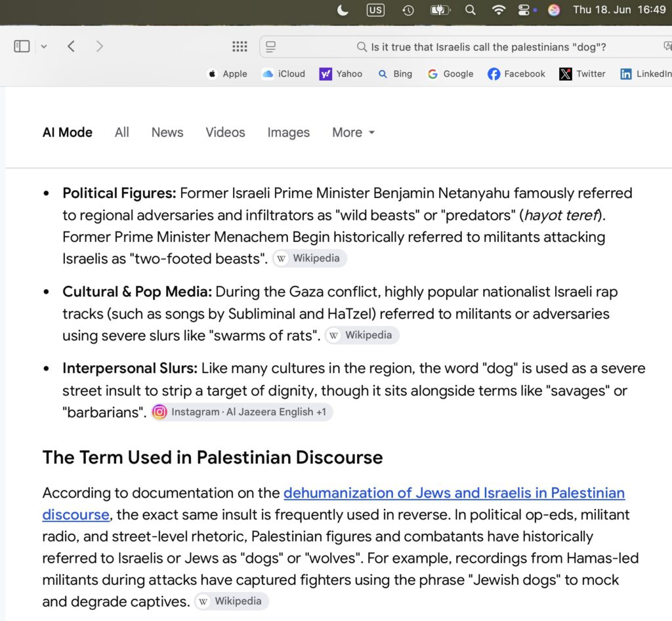Expand the sidebar options chevron
Viewport: 672px width, 621px height.
click(44, 47)
